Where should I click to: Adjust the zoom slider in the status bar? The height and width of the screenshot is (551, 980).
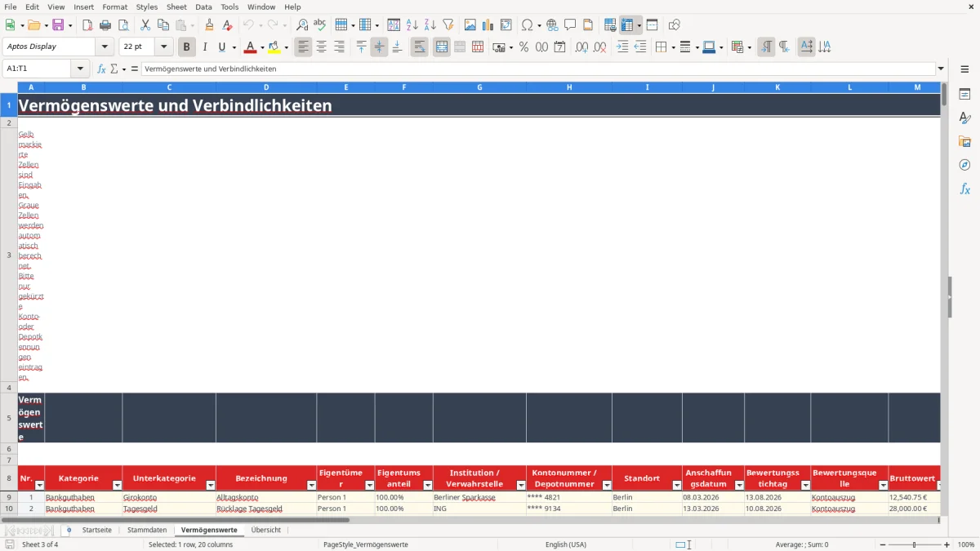(914, 544)
